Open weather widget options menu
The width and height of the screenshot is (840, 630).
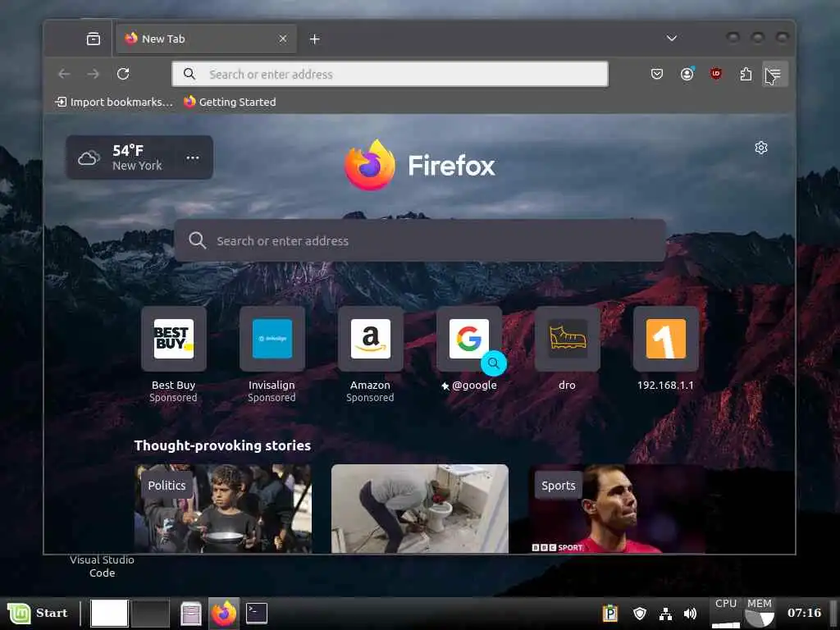tap(193, 157)
